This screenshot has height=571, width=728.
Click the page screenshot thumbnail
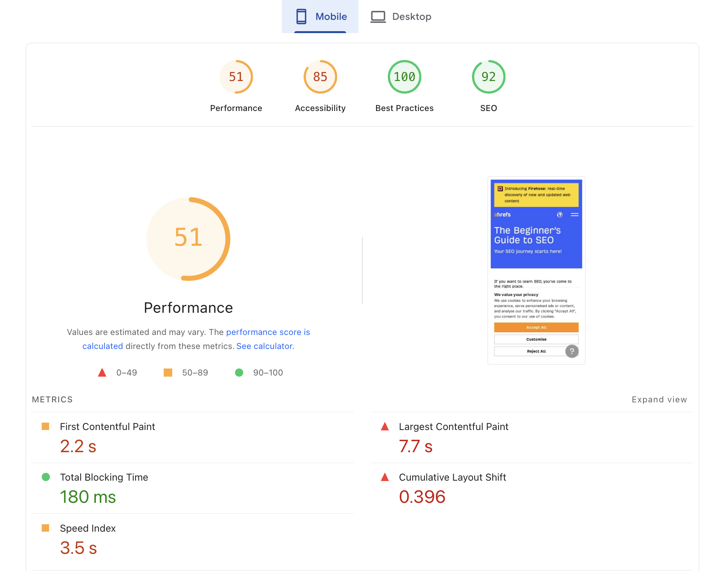point(536,271)
